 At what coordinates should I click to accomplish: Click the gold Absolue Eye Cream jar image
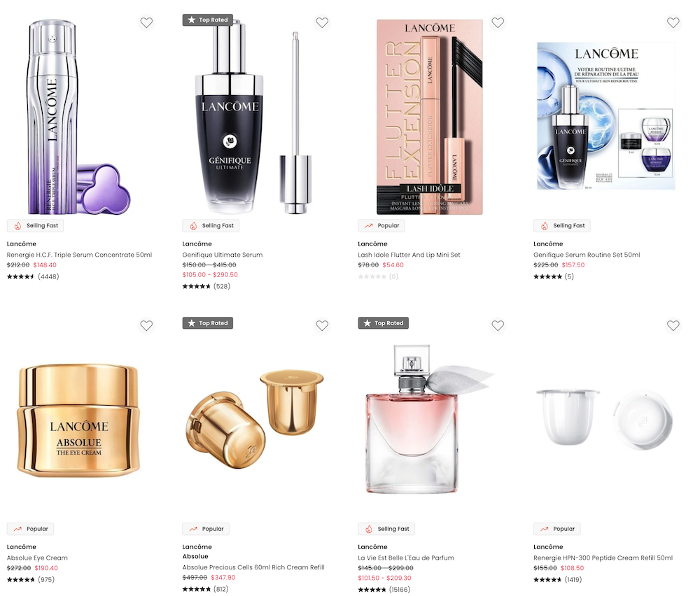tap(78, 420)
